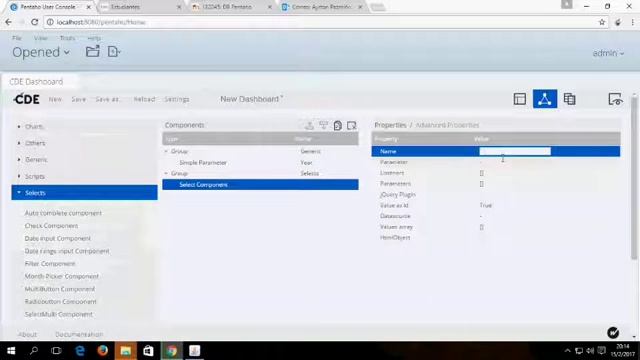This screenshot has height=360, width=640.
Task: Click the duplicate component icon
Action: click(338, 125)
